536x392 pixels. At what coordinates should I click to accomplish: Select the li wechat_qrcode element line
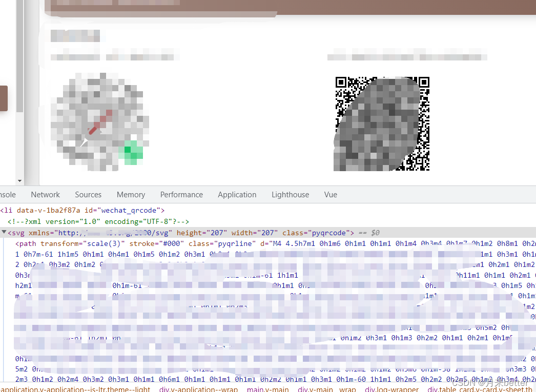(83, 210)
